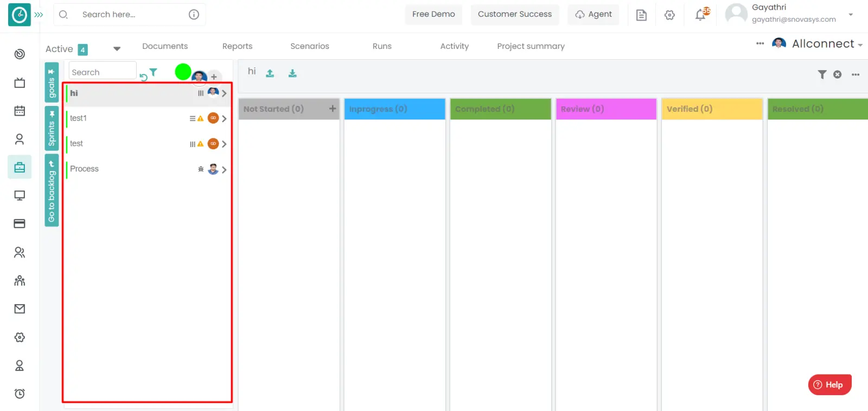Open the header settings gear icon

click(670, 15)
